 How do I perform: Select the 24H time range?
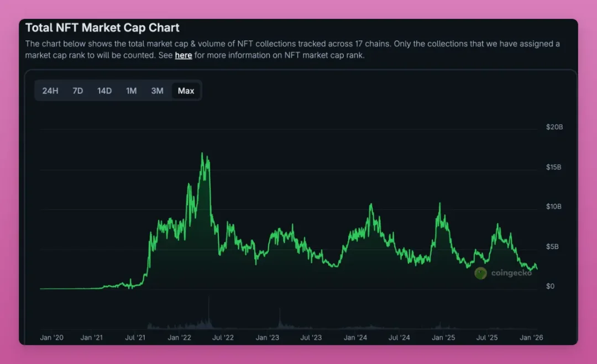point(50,91)
